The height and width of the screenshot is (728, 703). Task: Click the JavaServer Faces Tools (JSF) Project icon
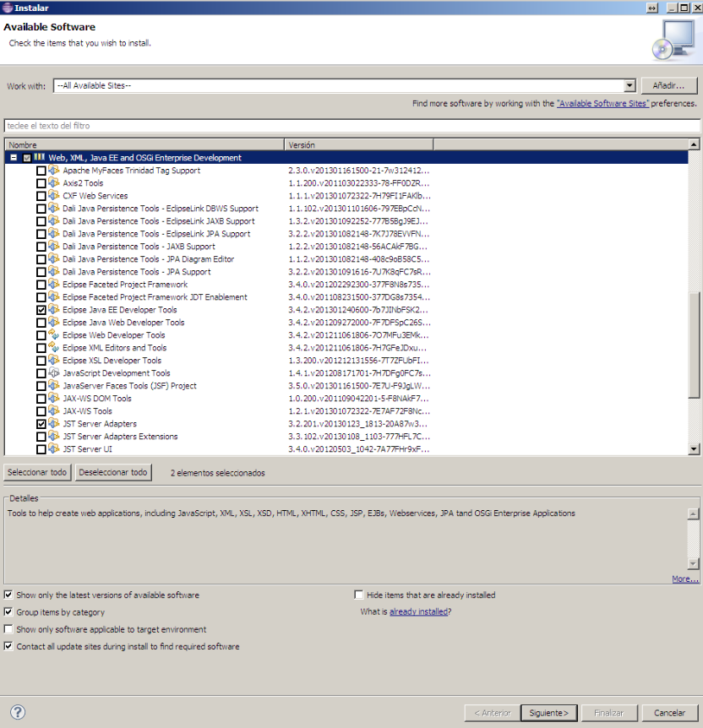click(x=54, y=385)
